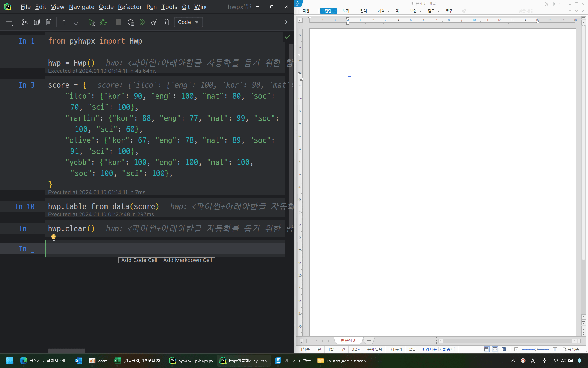Click the Run Cell and Select Below icon
Screen dimensions: 588x368
point(91,22)
